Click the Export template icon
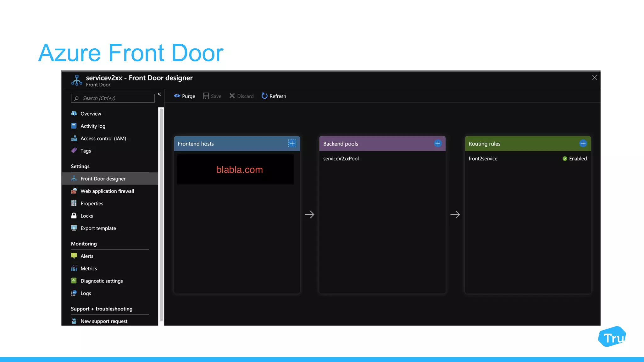644x362 pixels. [x=74, y=228]
